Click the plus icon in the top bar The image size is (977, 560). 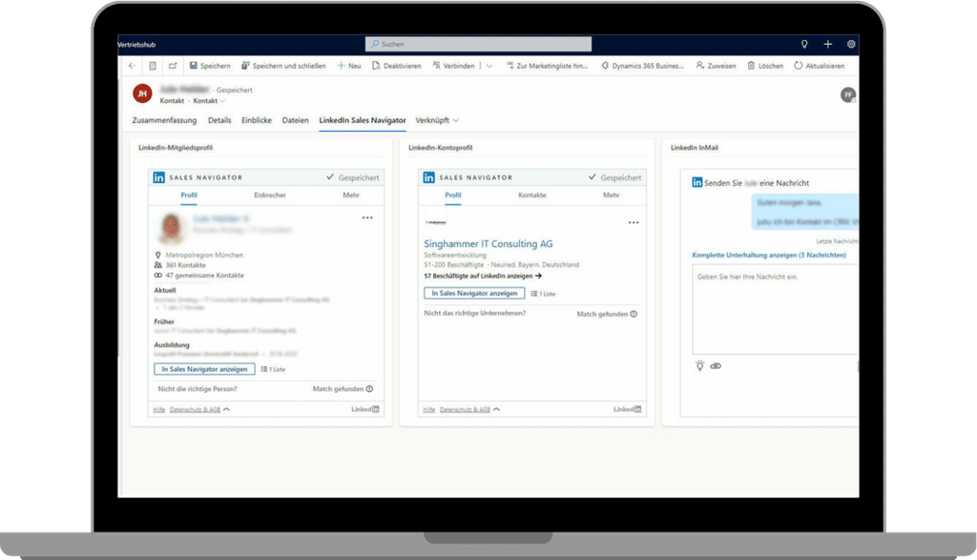(x=827, y=44)
